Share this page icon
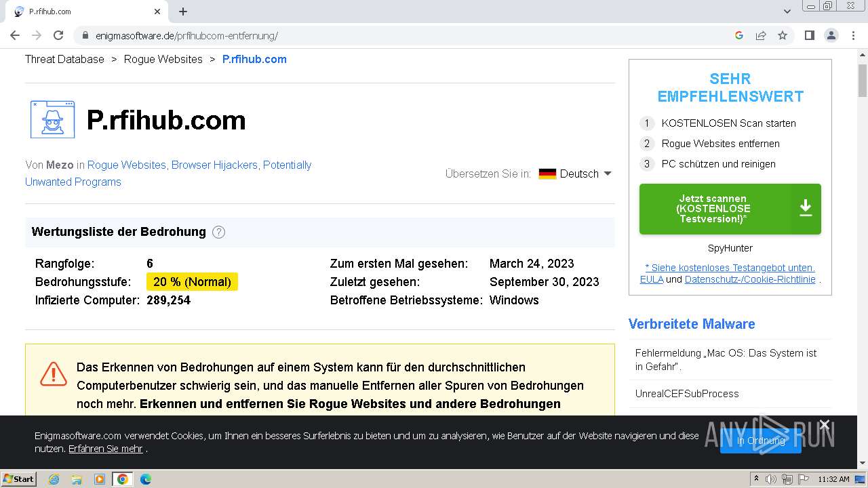This screenshot has width=868, height=488. [761, 35]
